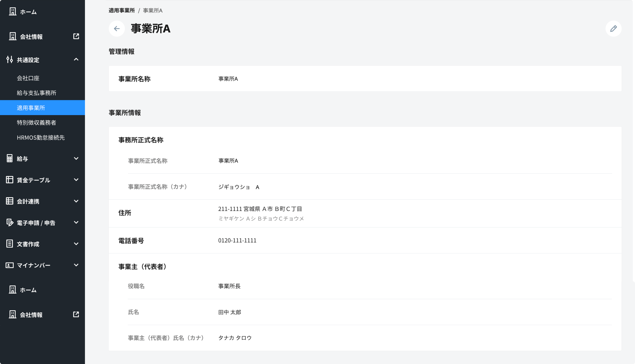Select the highlighted 適用事業所 sidebar item
635x364 pixels.
click(x=31, y=108)
